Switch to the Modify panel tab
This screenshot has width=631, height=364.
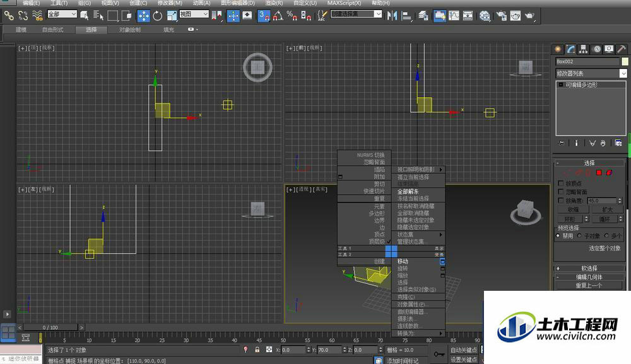coord(570,49)
